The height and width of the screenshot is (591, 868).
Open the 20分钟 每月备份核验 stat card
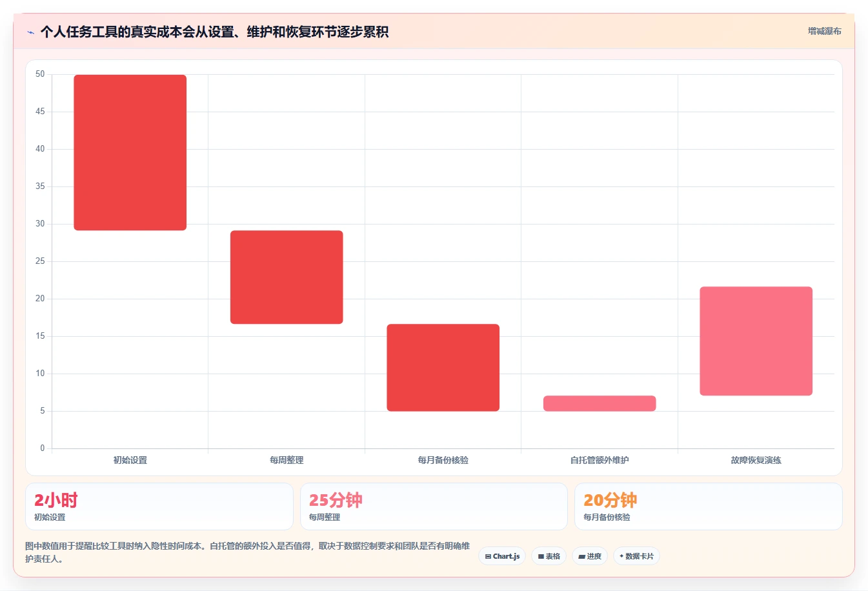coord(709,506)
